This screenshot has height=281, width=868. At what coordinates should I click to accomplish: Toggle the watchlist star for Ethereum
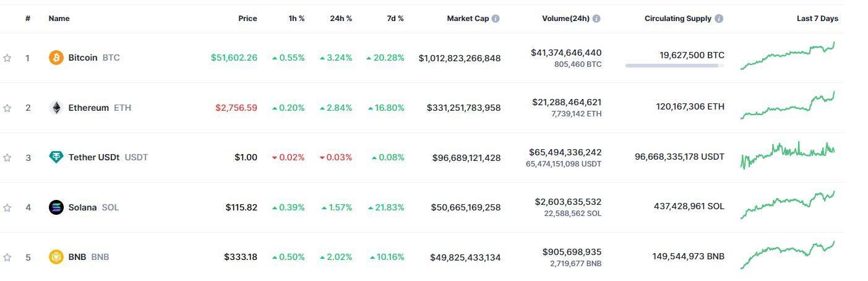(x=7, y=108)
